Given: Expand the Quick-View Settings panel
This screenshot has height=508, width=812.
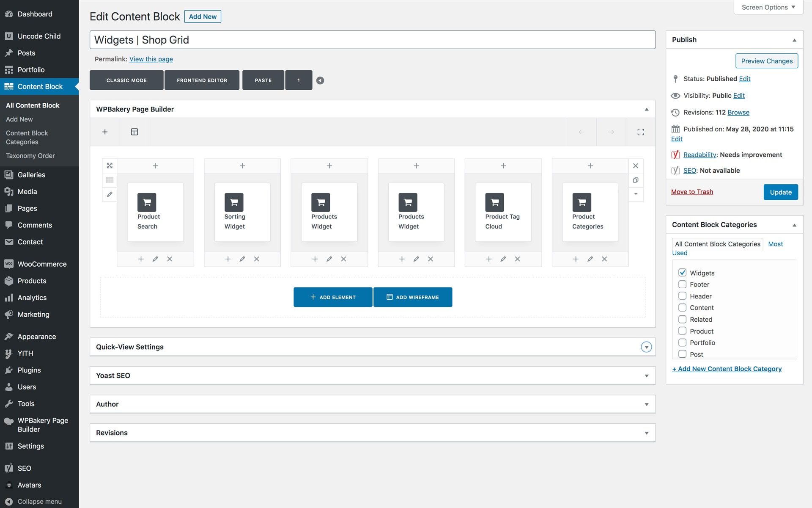Looking at the screenshot, I should pyautogui.click(x=646, y=347).
